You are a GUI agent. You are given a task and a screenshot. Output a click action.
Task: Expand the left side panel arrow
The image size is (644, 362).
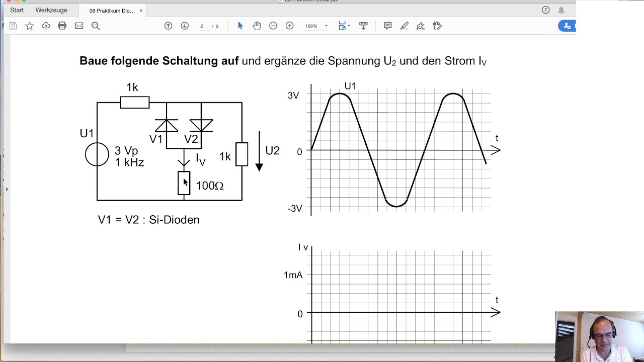tap(7, 189)
